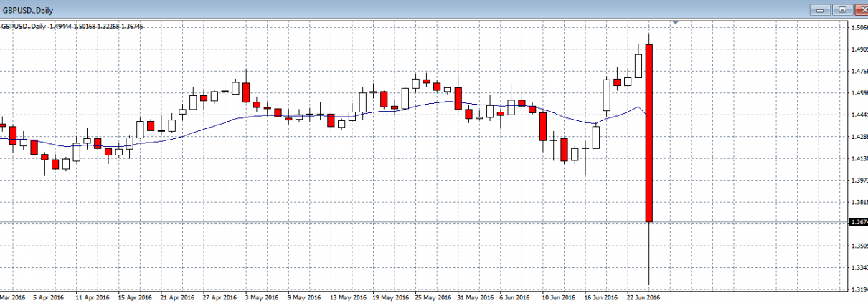Click the 16 Jun 2016 date label
Screen dimensions: 868x303
600,297
